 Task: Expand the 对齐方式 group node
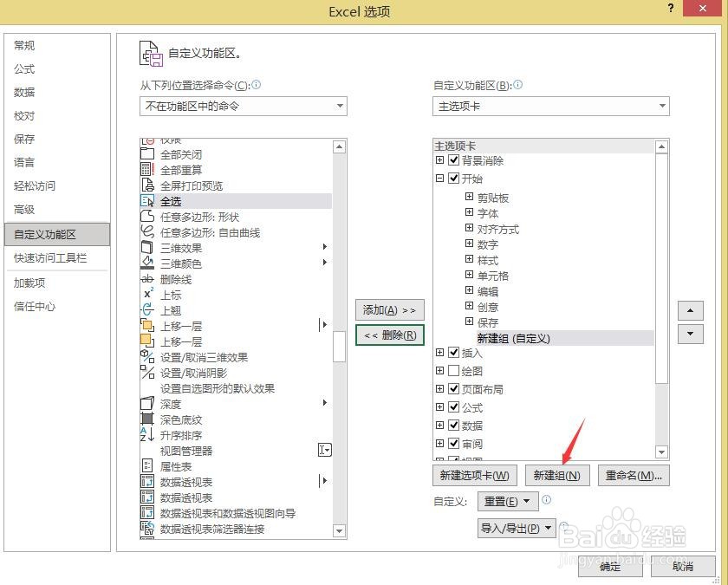coord(469,227)
